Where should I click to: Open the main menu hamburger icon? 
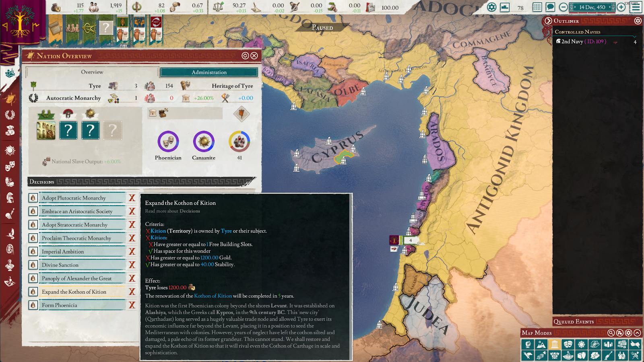(636, 7)
